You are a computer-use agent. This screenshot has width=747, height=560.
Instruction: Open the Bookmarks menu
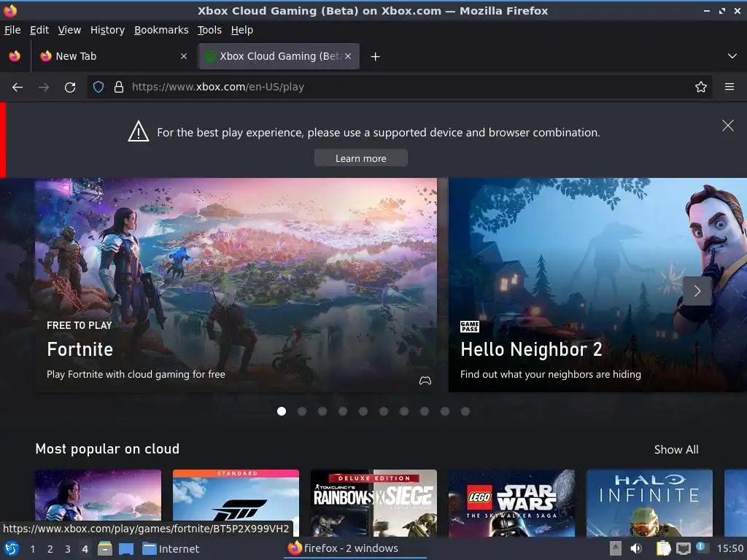click(161, 30)
